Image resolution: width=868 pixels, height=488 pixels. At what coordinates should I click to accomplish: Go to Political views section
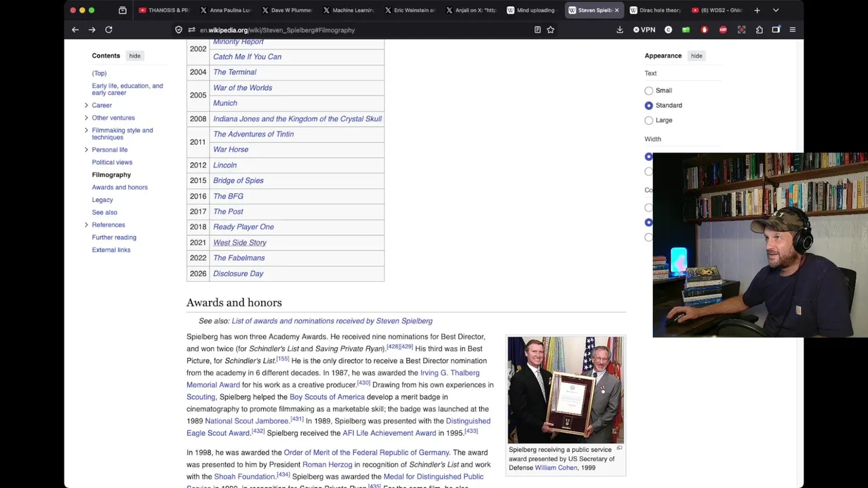(x=112, y=162)
